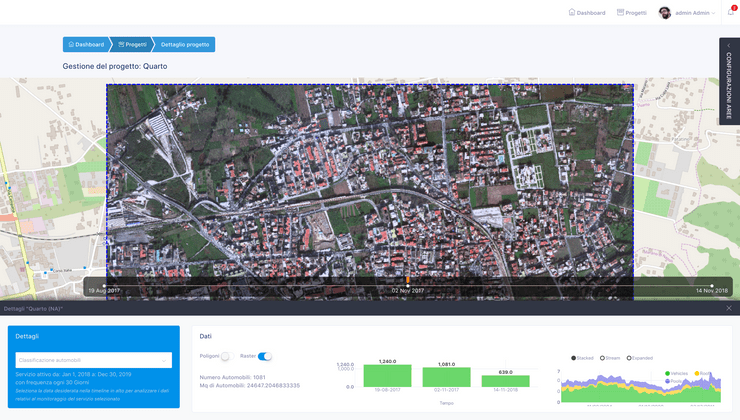This screenshot has width=740, height=420.
Task: Open Progetti from top navigation bar
Action: (632, 13)
